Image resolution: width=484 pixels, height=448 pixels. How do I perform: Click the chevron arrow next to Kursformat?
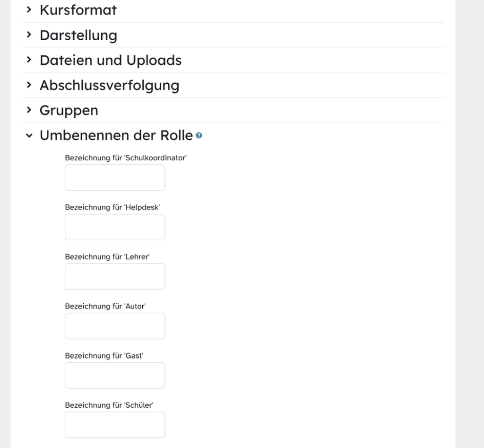[29, 9]
